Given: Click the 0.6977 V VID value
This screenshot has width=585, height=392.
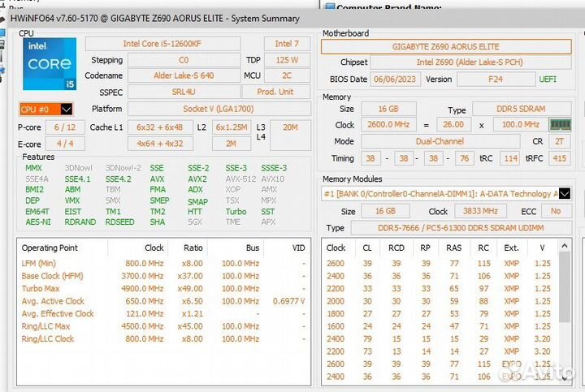Looking at the screenshot, I should [x=289, y=301].
